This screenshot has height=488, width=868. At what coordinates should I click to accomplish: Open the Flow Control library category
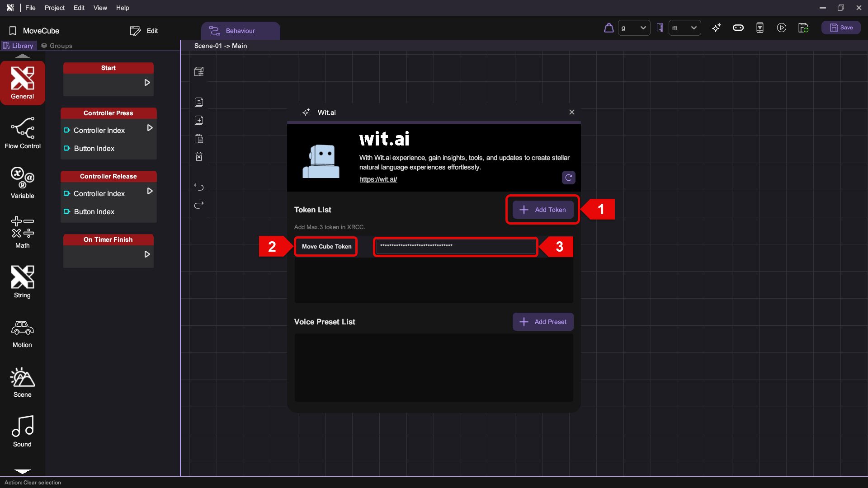(x=23, y=133)
